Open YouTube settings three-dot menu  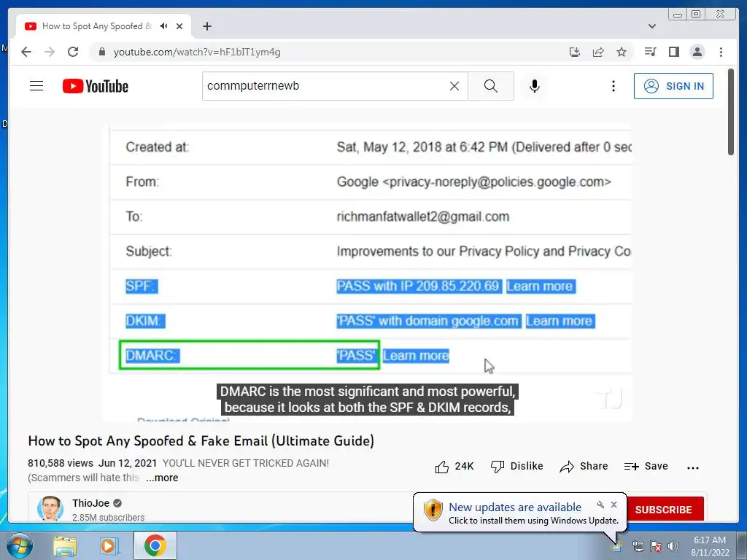pos(613,86)
